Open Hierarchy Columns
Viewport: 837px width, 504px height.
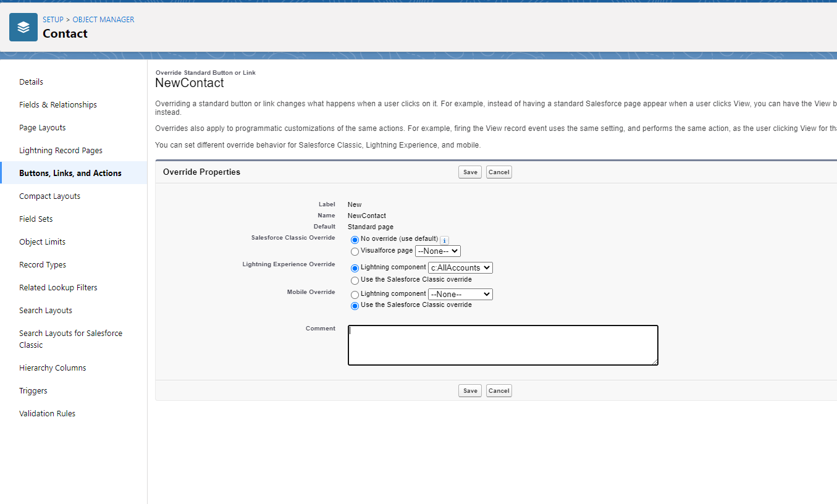53,367
